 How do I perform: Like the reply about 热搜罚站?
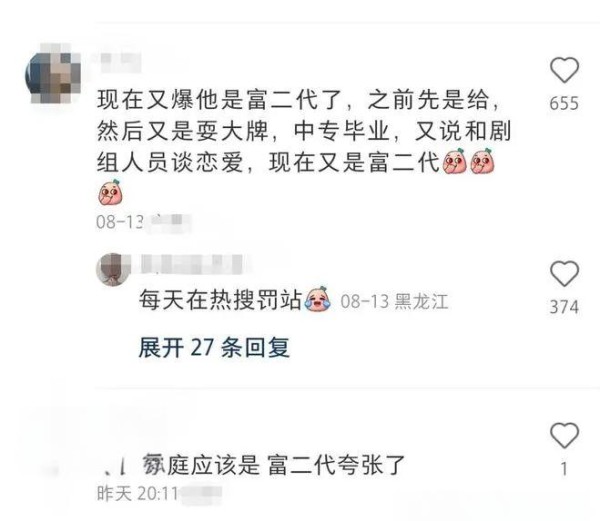pos(564,274)
